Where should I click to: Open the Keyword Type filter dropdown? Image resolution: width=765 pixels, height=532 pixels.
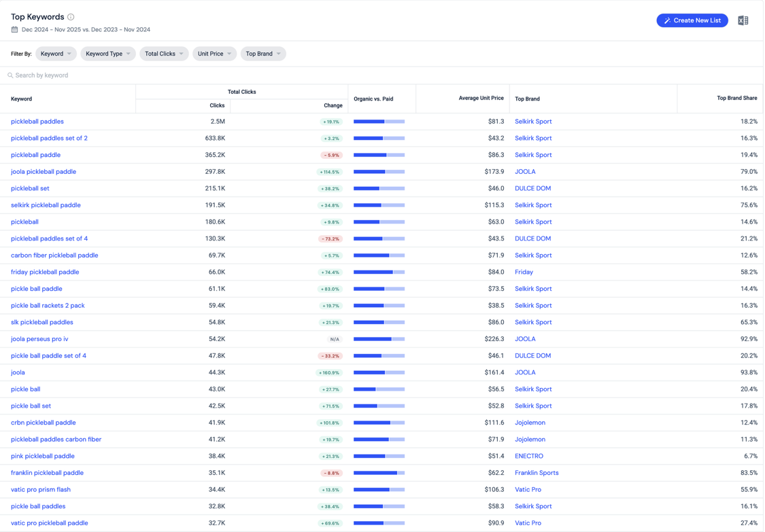(108, 54)
